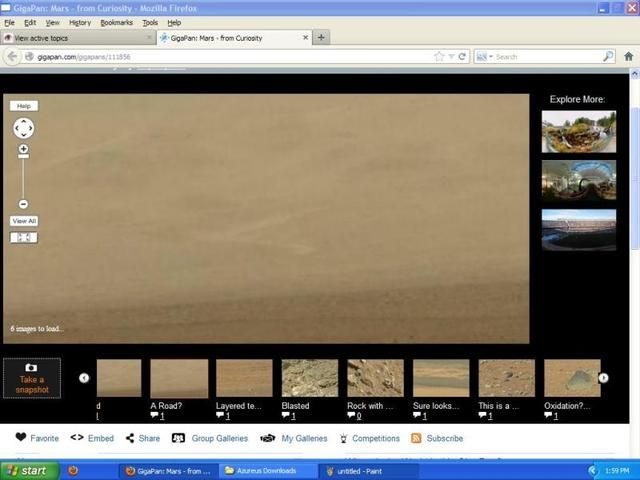Screen dimensions: 640x480
Task: Click the zoom slider handle
Action: [x=23, y=156]
